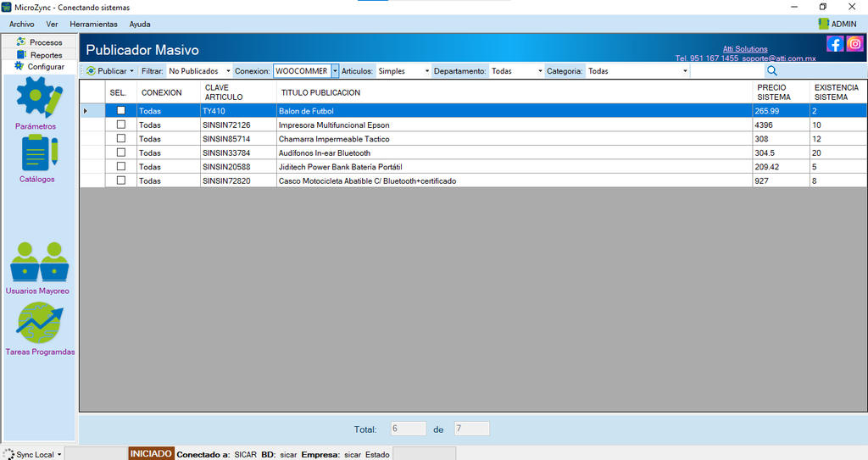Open the Herramientas menu
Image resolution: width=868 pixels, height=460 pixels.
93,25
